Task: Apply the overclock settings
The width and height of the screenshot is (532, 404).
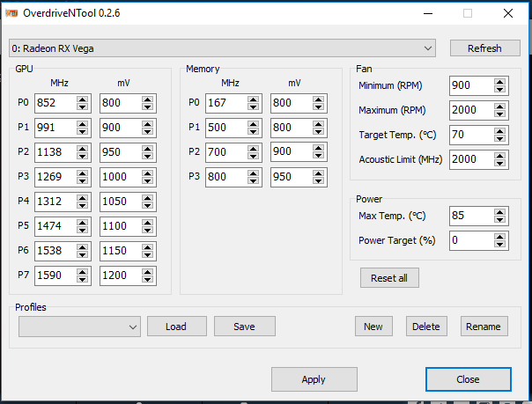Action: [x=314, y=379]
